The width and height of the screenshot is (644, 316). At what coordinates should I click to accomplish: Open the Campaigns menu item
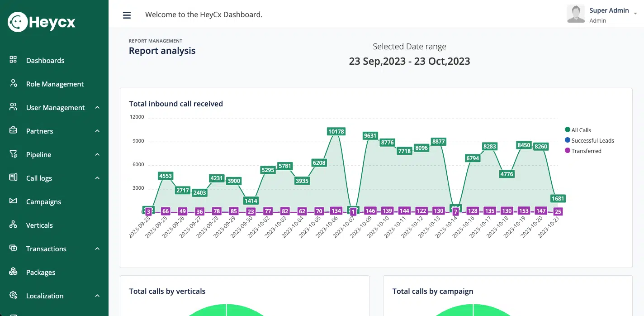(x=43, y=201)
